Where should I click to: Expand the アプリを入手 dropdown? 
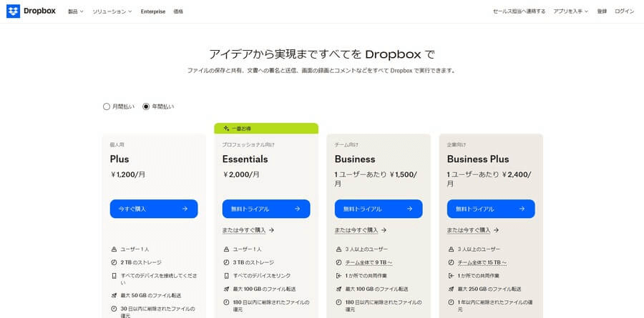(x=571, y=11)
